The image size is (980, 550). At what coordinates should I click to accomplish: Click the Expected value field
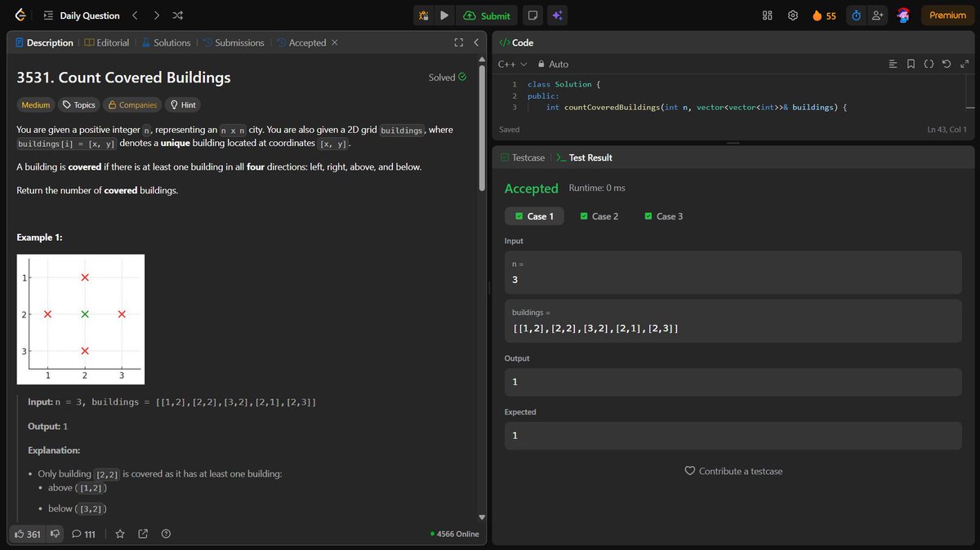point(733,435)
